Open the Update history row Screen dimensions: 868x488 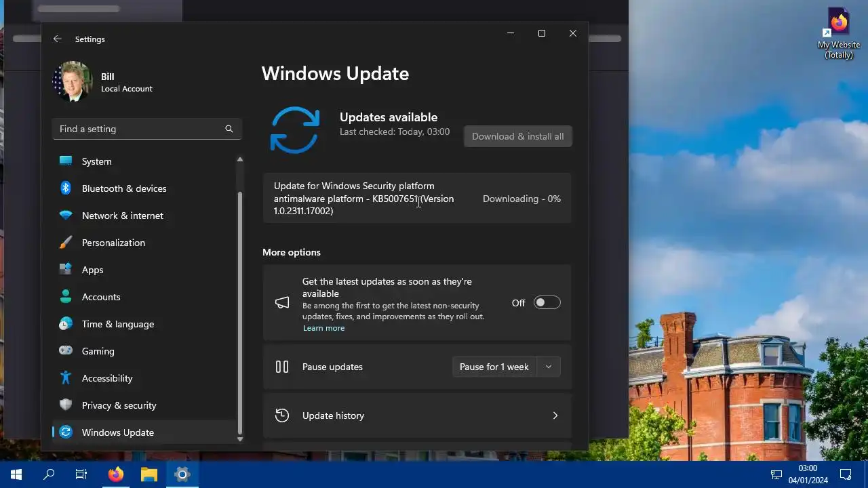tap(417, 415)
